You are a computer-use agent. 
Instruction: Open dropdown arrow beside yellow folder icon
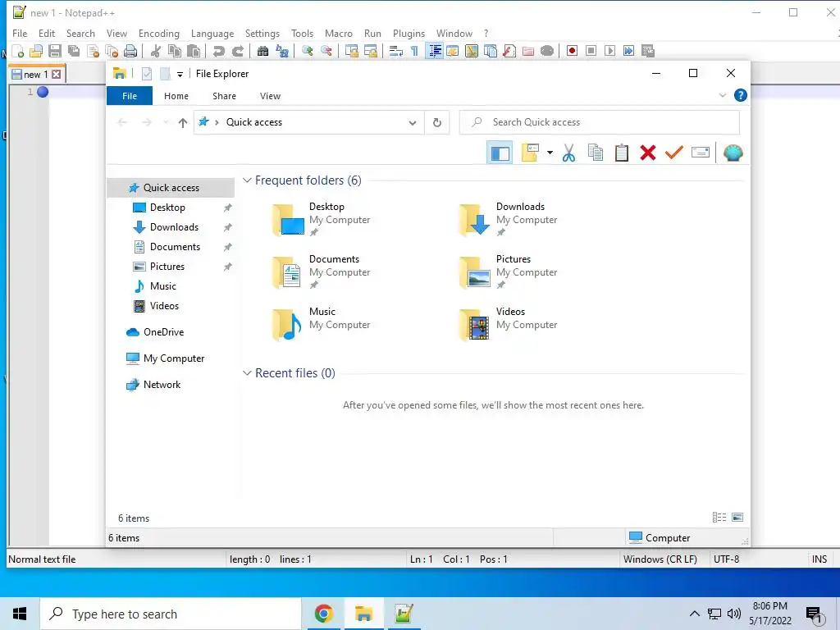click(x=550, y=153)
